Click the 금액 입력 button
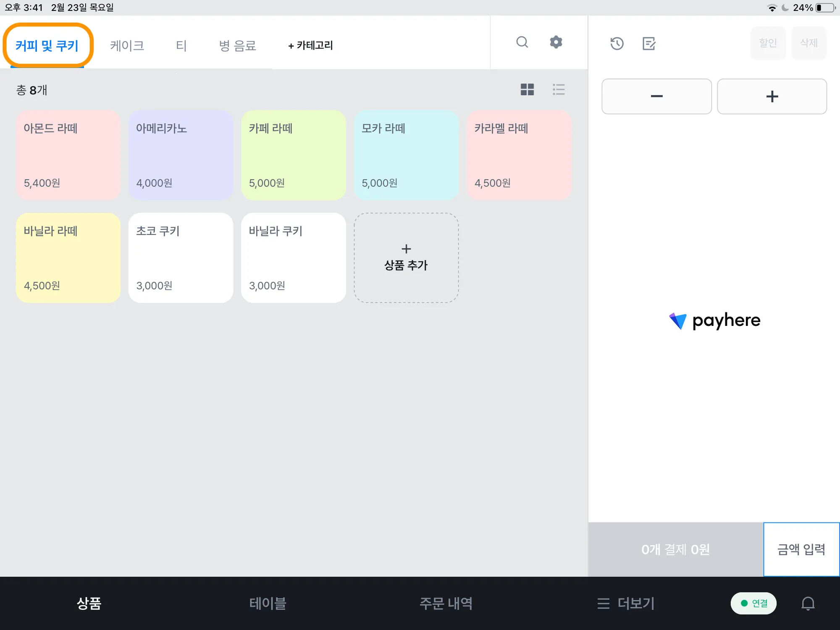This screenshot has height=630, width=840. [801, 549]
